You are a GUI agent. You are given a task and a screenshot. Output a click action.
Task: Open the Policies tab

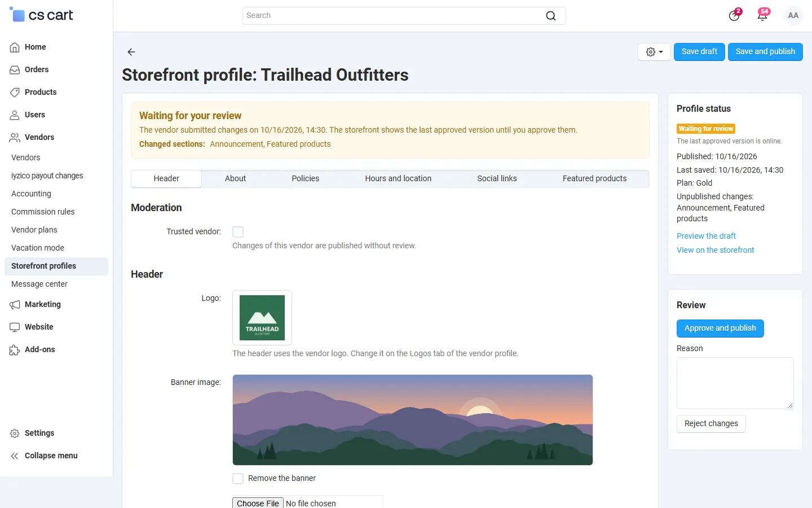pos(305,178)
